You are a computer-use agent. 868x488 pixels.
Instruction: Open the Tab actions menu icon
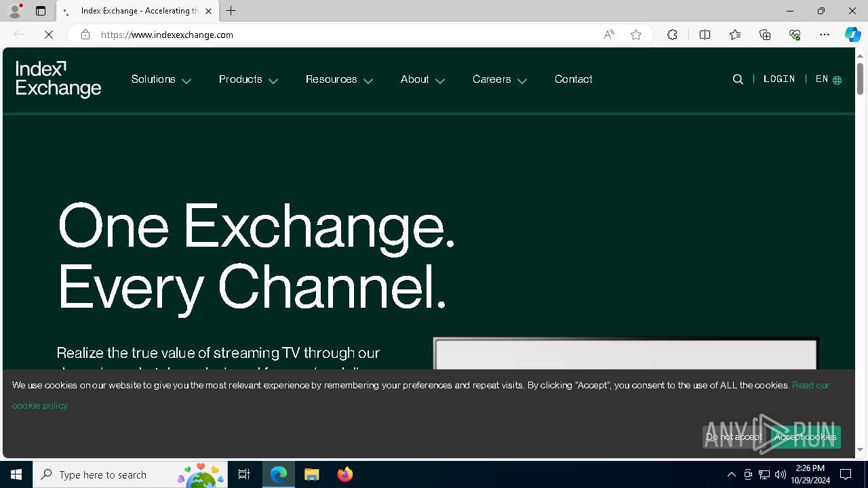coord(41,11)
